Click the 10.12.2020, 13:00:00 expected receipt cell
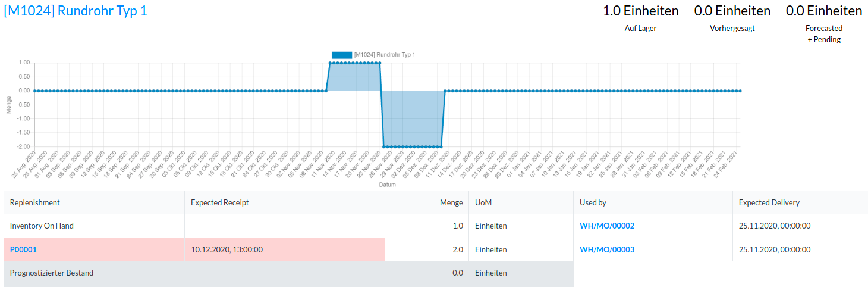868x287 pixels. (x=227, y=249)
